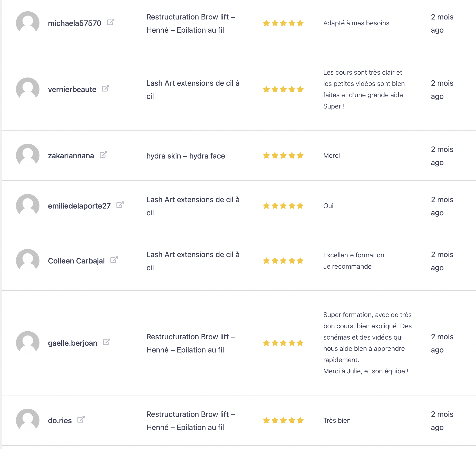Select Colleen Carbajal's avatar image

click(28, 261)
